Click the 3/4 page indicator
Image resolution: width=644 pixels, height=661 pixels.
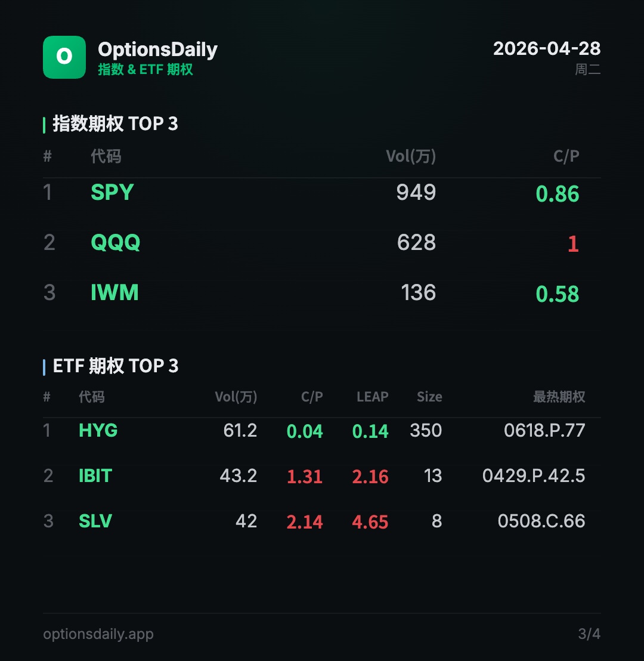tap(589, 634)
